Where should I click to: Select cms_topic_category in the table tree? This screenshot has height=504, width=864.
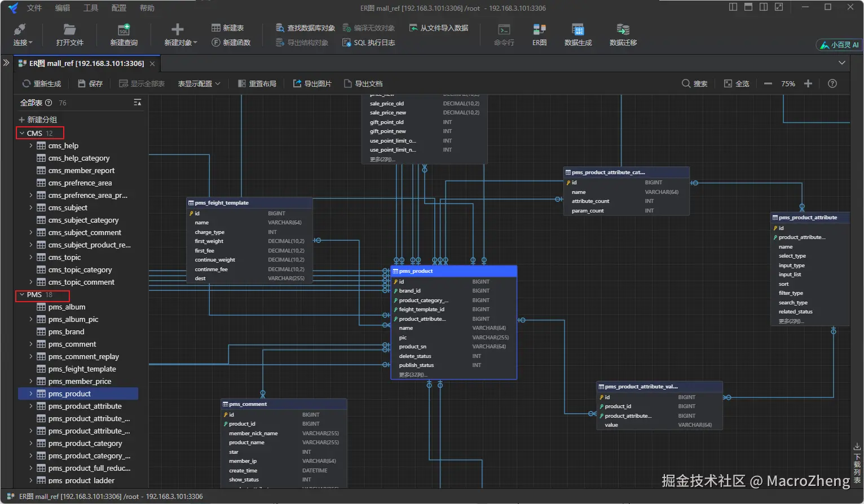[80, 270]
